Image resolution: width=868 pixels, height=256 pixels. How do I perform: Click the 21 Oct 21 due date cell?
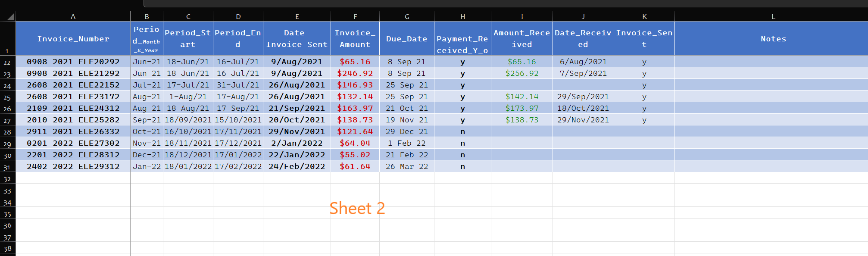point(407,108)
